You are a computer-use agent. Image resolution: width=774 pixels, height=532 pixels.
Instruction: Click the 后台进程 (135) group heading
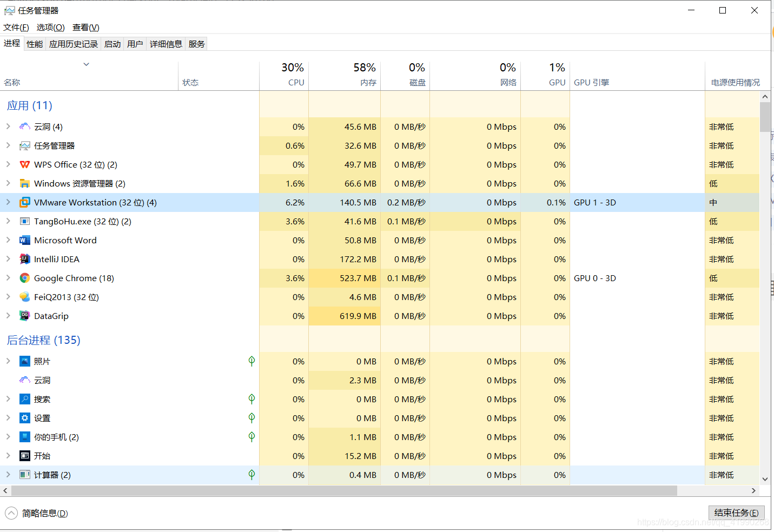pos(43,340)
